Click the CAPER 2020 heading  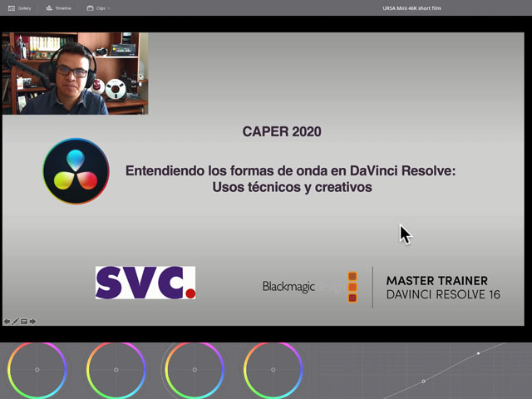tap(282, 131)
